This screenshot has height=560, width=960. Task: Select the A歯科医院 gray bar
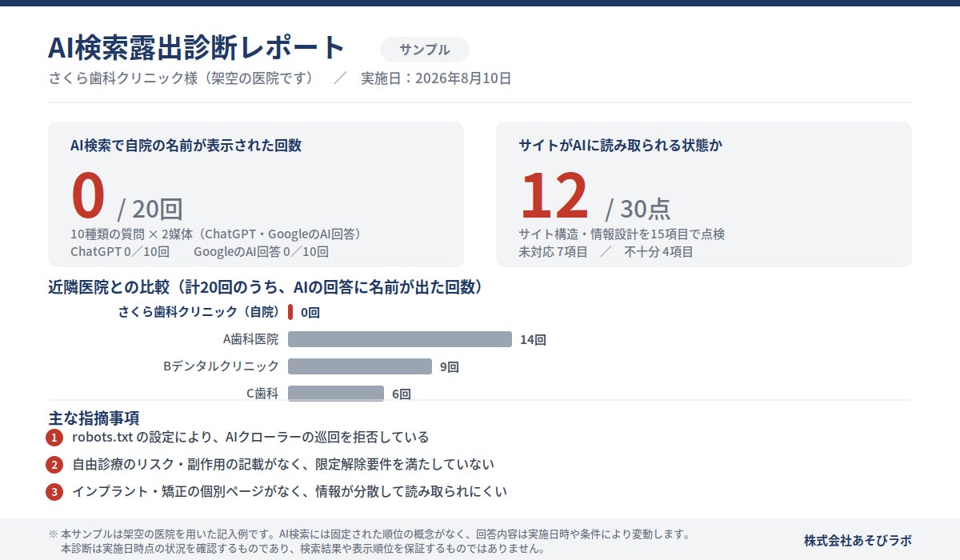coord(400,339)
